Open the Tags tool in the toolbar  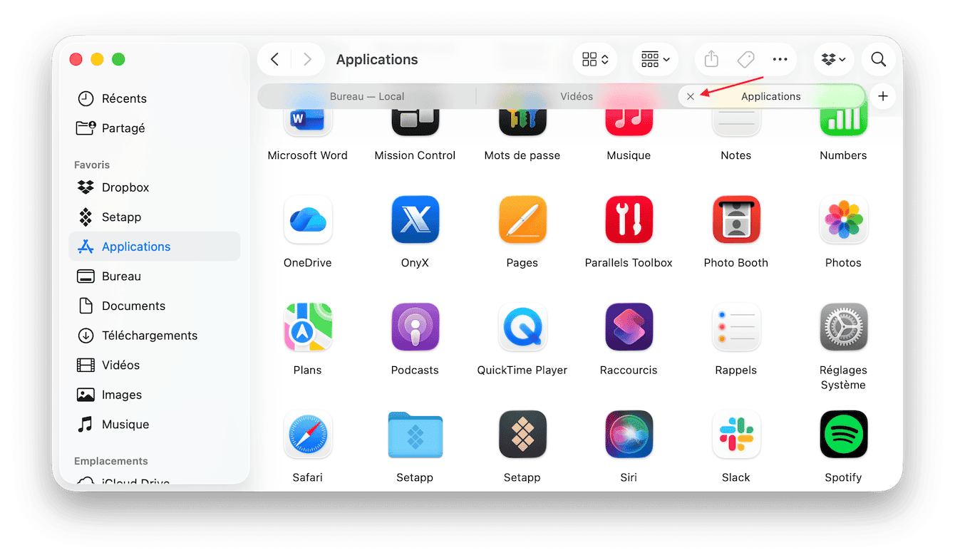point(745,59)
